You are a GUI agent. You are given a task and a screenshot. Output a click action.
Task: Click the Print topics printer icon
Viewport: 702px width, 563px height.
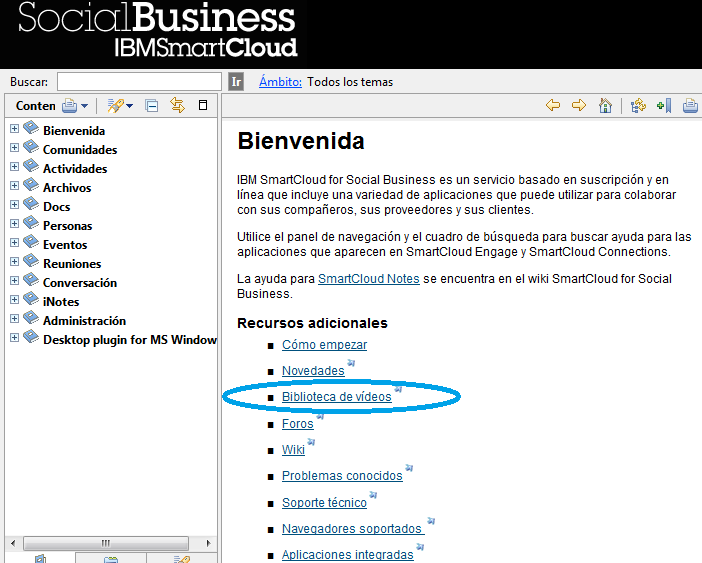point(69,106)
